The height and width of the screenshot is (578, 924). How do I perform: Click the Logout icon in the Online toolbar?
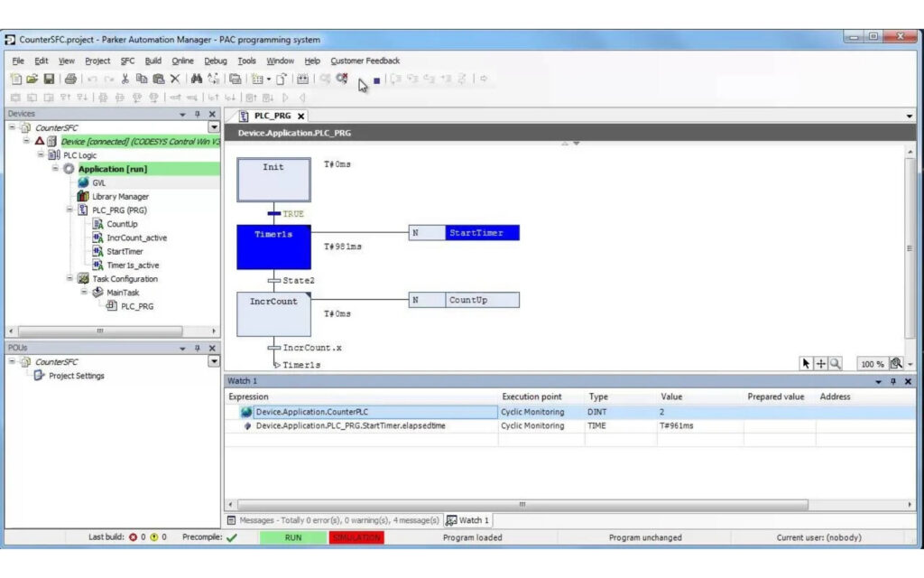point(341,79)
